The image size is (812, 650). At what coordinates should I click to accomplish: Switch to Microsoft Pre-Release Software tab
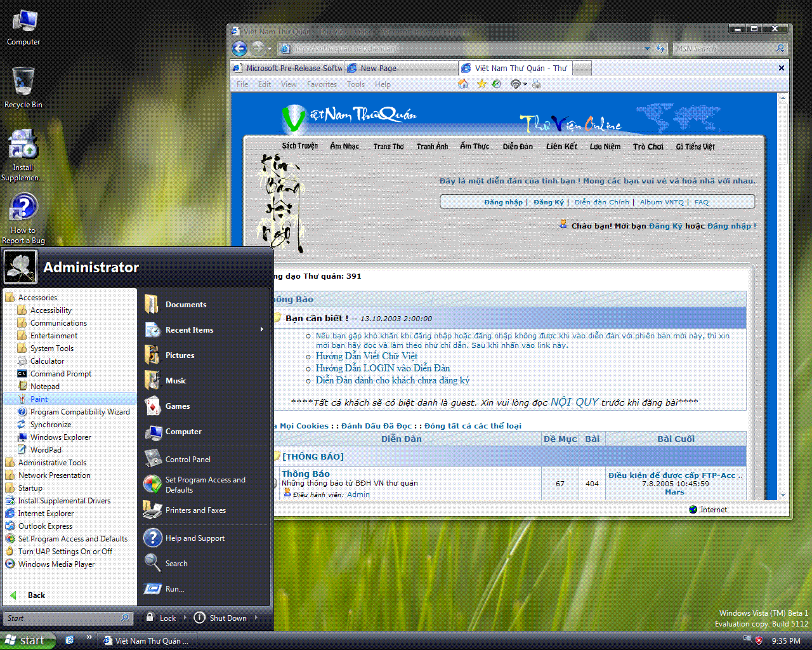tap(289, 68)
